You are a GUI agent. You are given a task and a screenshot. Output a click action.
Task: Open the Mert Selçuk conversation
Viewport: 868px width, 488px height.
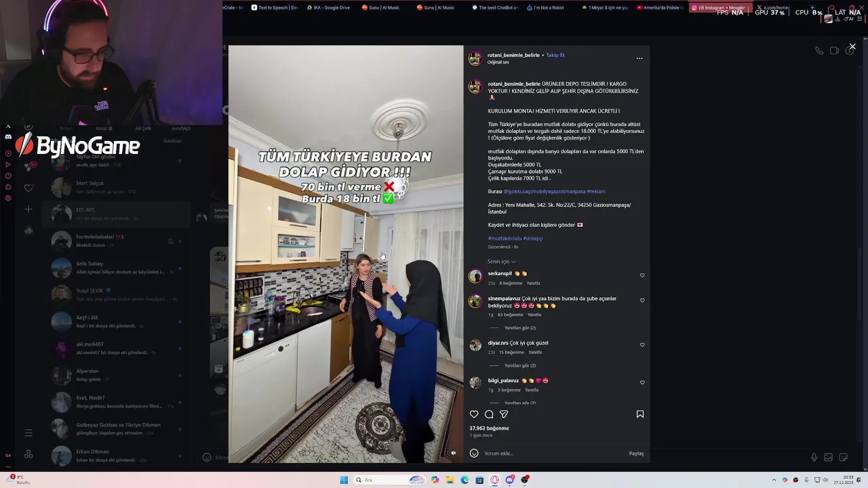[x=115, y=187]
